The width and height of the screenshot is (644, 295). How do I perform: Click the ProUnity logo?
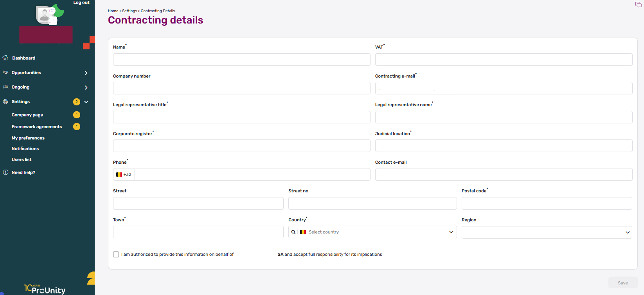click(x=45, y=289)
